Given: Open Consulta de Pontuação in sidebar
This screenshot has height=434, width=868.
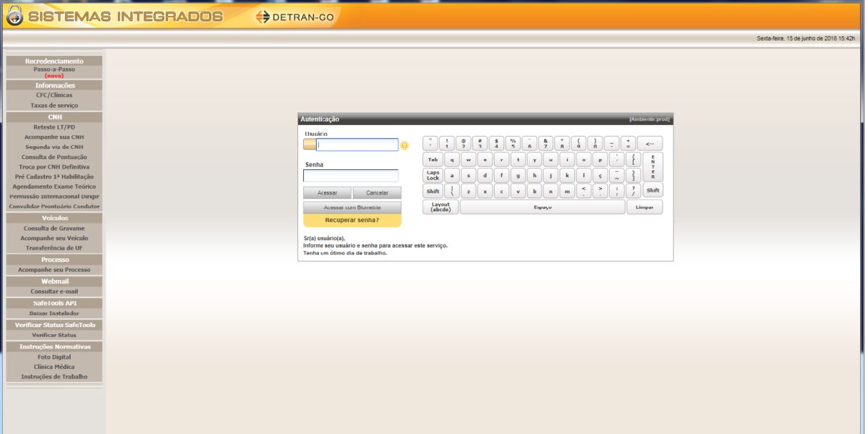Looking at the screenshot, I should (x=54, y=157).
